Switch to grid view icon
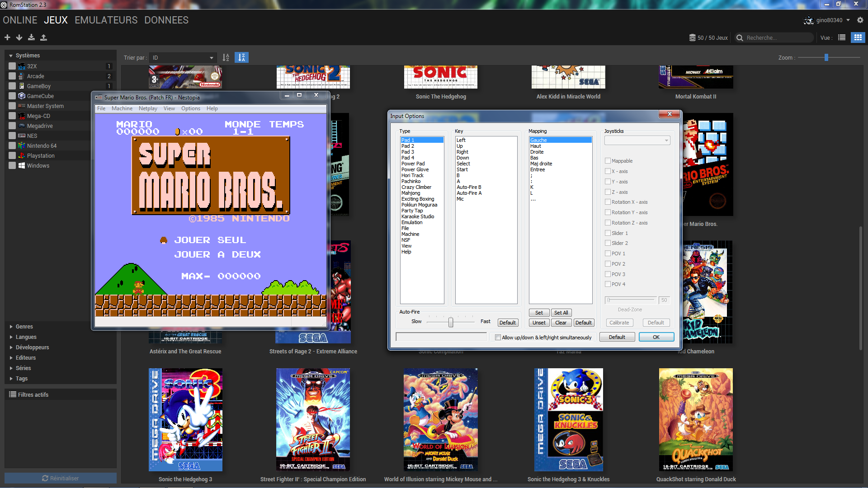 pos(858,38)
